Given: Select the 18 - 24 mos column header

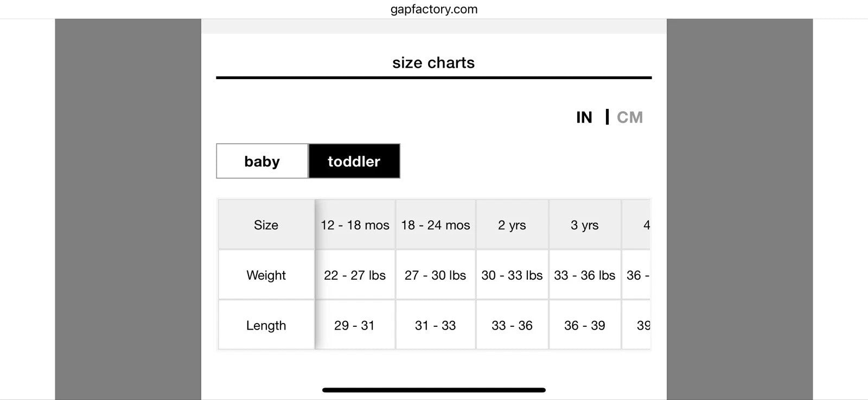Looking at the screenshot, I should click(435, 225).
